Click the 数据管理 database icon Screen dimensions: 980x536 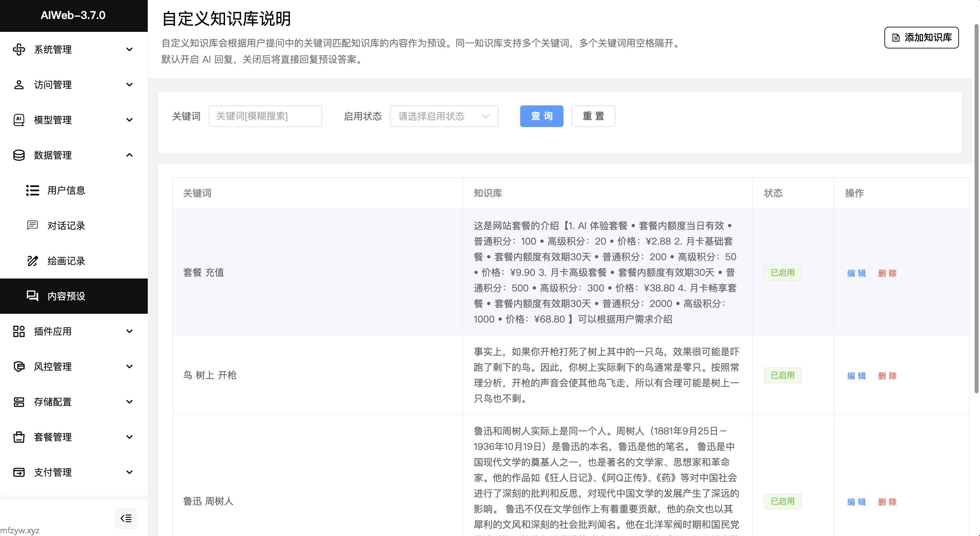point(19,155)
